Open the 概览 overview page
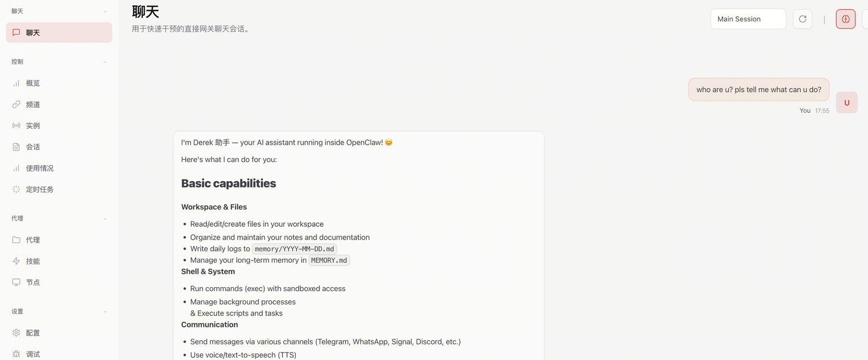Screen dimensions: 868x360 click(33, 83)
